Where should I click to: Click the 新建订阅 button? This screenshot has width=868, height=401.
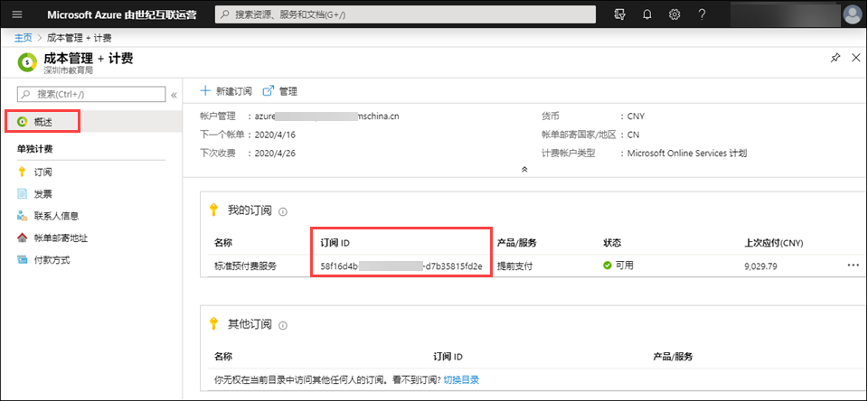pyautogui.click(x=229, y=91)
